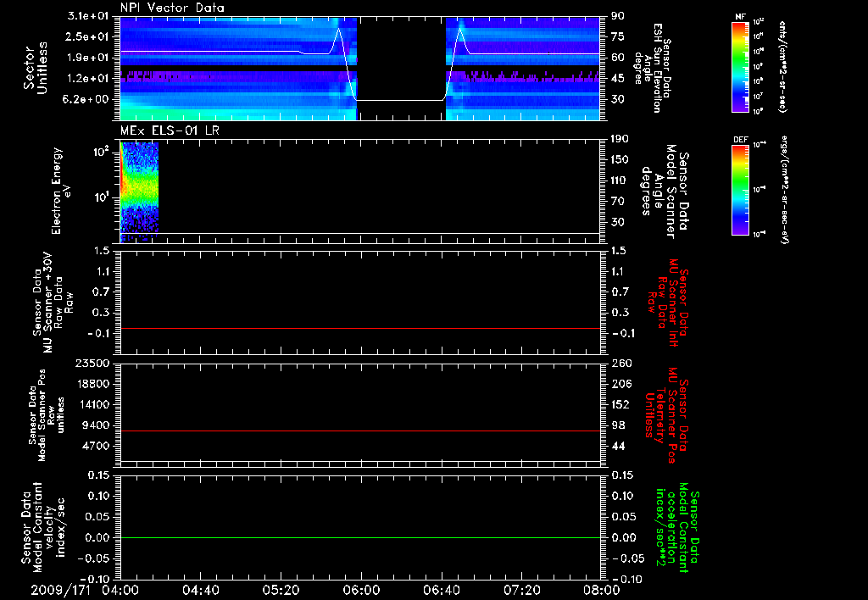
Task: Click the 98 telemetry tick label
Action: (618, 425)
